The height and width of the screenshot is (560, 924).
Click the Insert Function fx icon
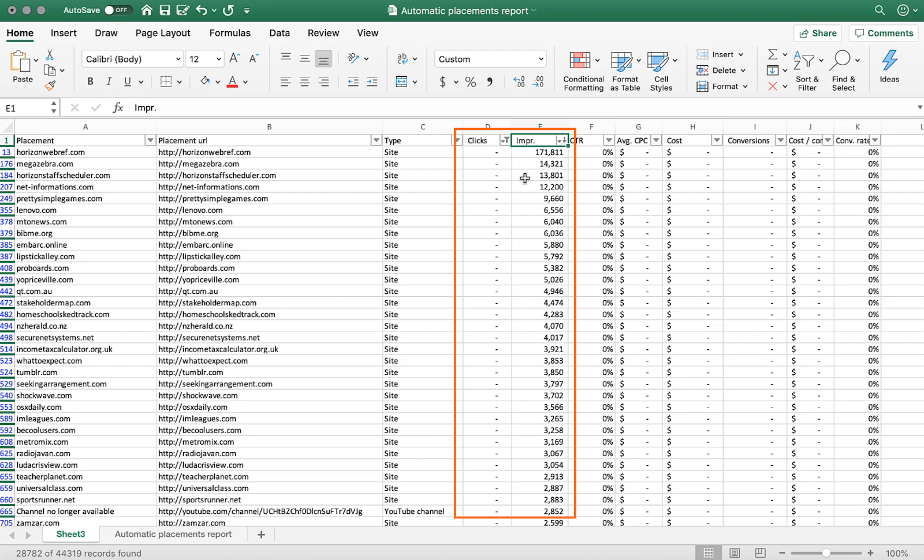[x=118, y=108]
